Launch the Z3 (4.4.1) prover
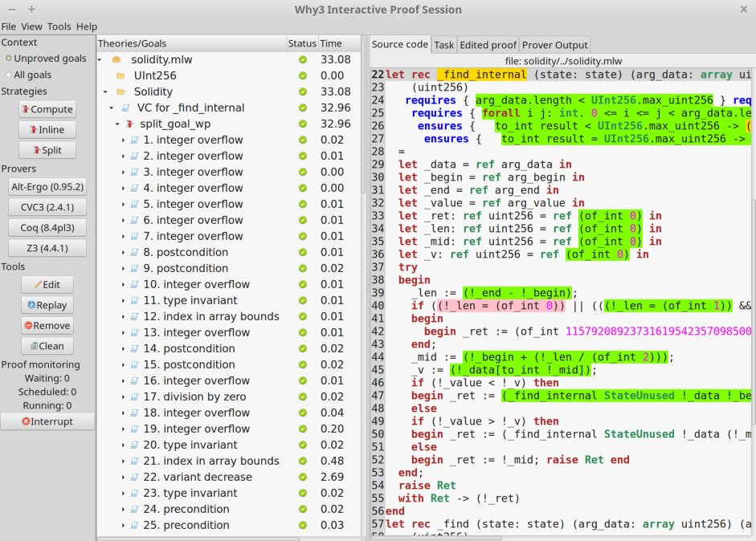 coord(47,248)
